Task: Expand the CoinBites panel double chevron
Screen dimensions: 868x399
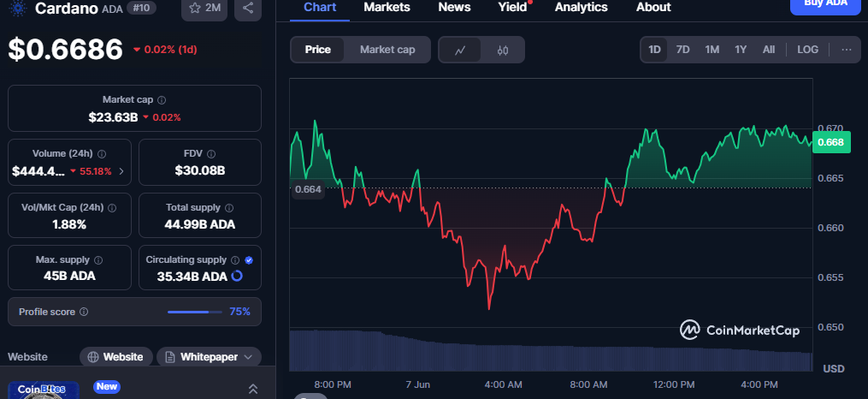Action: [253, 389]
